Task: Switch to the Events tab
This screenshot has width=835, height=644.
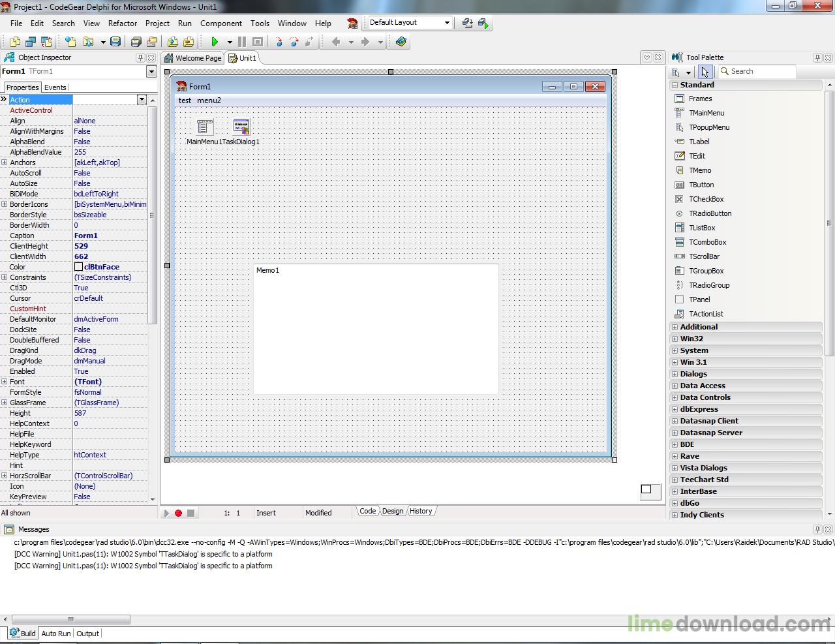Action: [55, 87]
